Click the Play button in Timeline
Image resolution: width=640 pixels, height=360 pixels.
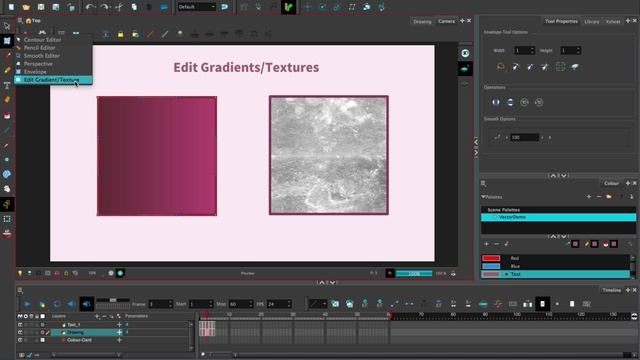(27, 304)
